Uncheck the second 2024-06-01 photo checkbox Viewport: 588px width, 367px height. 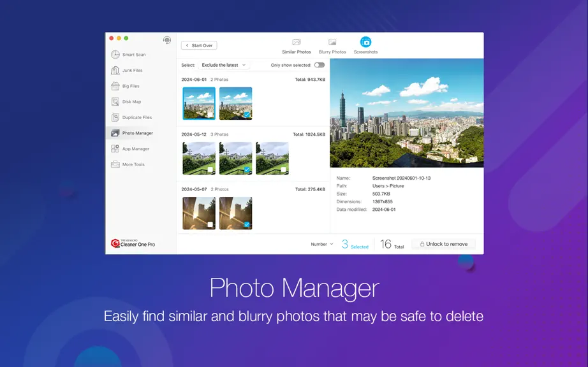click(x=246, y=115)
